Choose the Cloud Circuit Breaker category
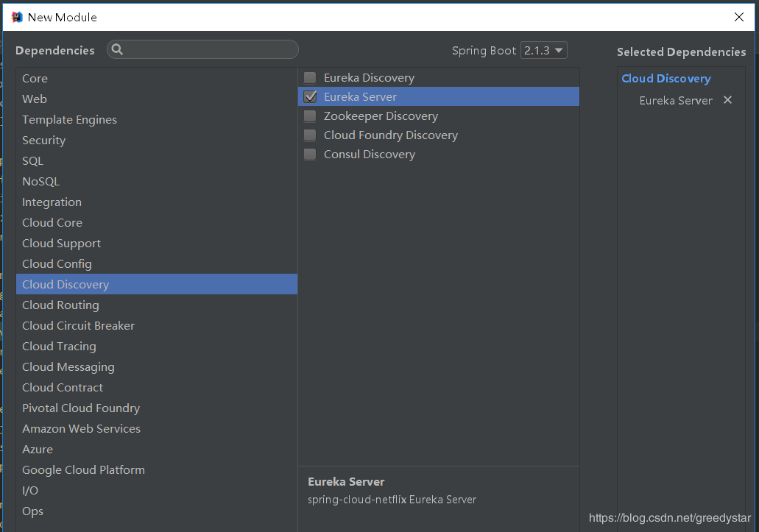The image size is (759, 532). [x=157, y=325]
